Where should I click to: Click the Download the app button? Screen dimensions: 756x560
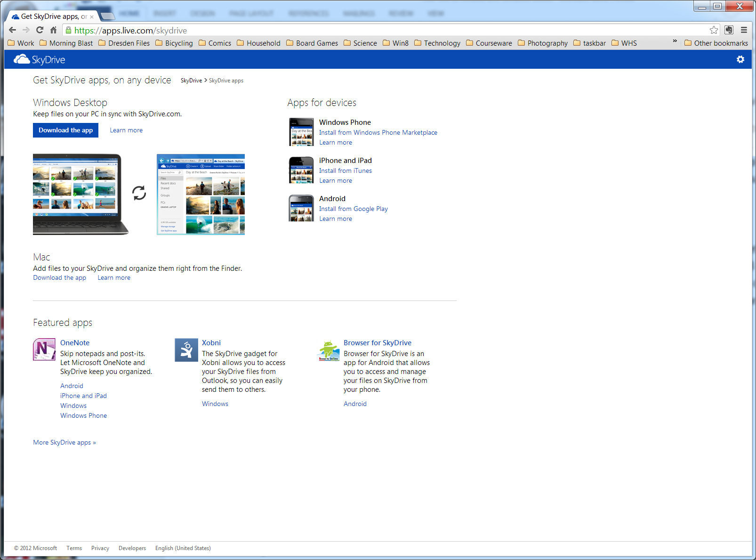tap(65, 130)
